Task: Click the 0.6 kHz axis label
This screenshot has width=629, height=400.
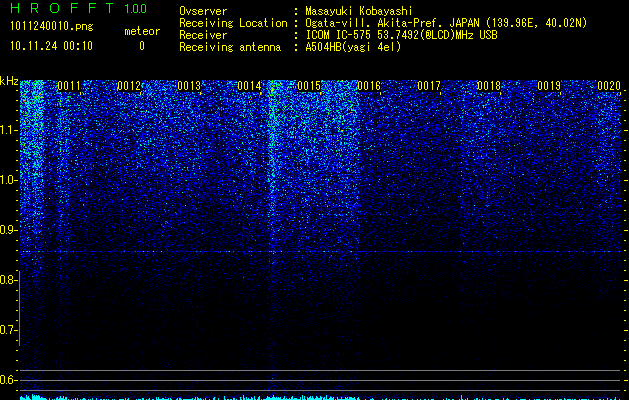Action: (8, 380)
